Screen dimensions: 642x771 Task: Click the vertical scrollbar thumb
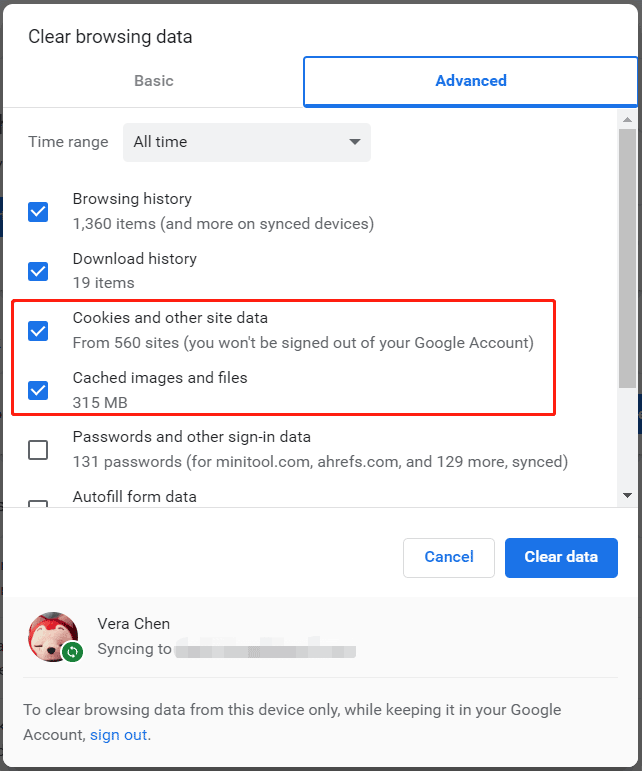(x=627, y=259)
